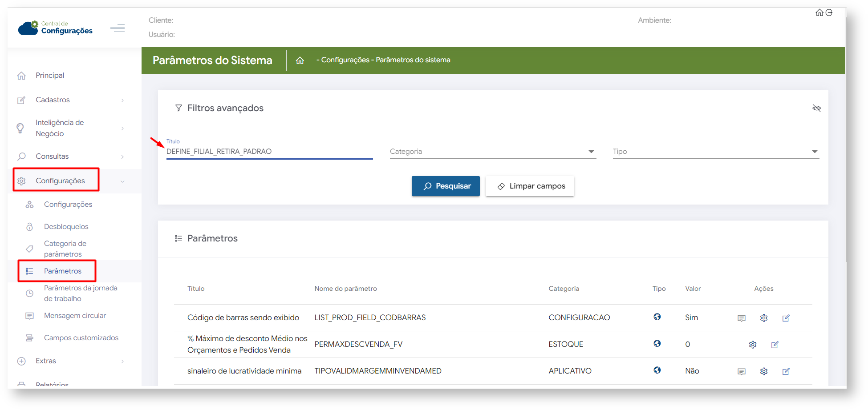Click the home icon in the green breadcrumb bar
The image size is (868, 410).
[x=300, y=60]
